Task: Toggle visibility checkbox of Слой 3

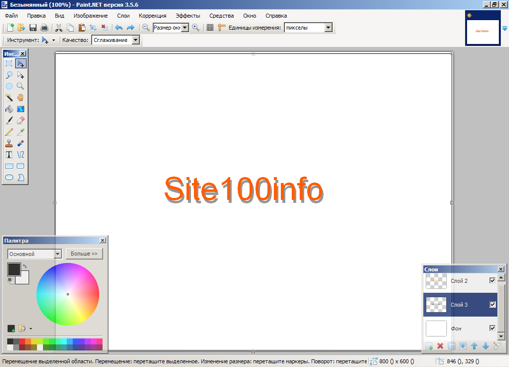Action: pos(492,304)
